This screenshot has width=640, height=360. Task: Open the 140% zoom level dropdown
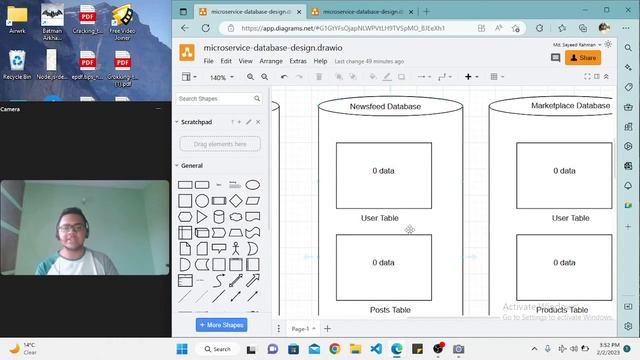point(222,77)
